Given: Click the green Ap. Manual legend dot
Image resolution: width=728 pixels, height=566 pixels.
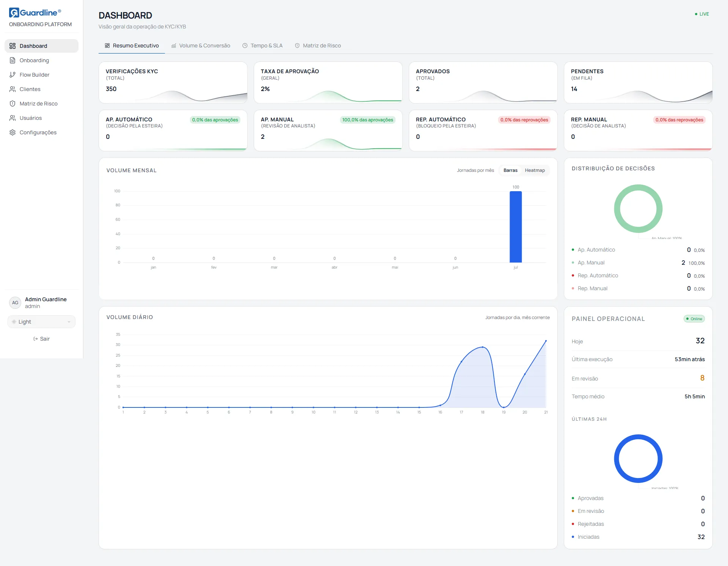Looking at the screenshot, I should click(573, 263).
